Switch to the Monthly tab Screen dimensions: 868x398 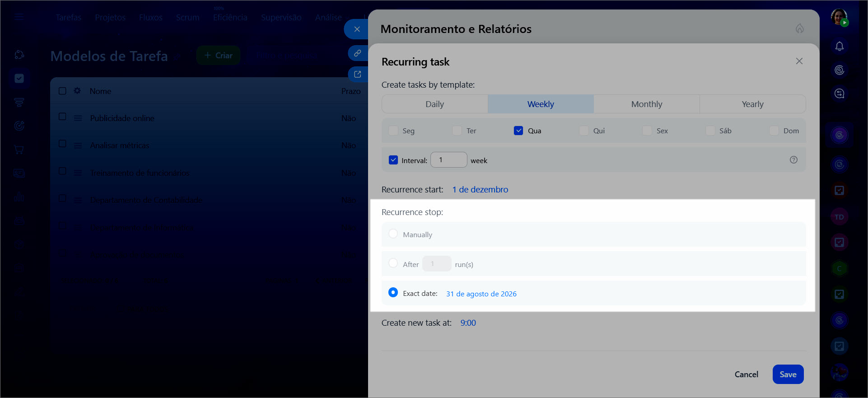646,104
